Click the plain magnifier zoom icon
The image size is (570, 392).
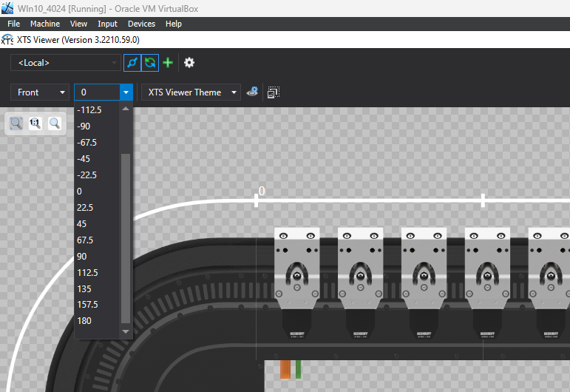pos(55,124)
